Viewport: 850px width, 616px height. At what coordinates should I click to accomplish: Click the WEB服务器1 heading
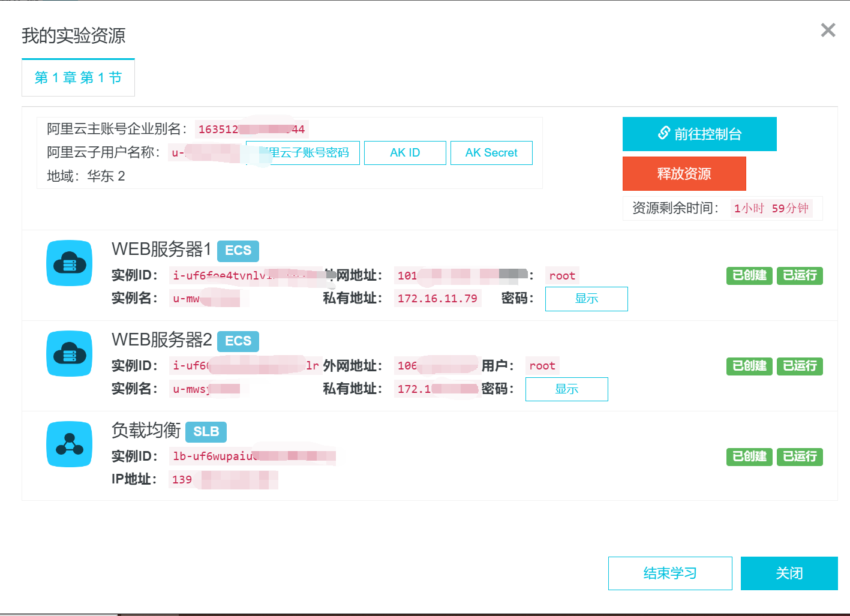coord(161,250)
